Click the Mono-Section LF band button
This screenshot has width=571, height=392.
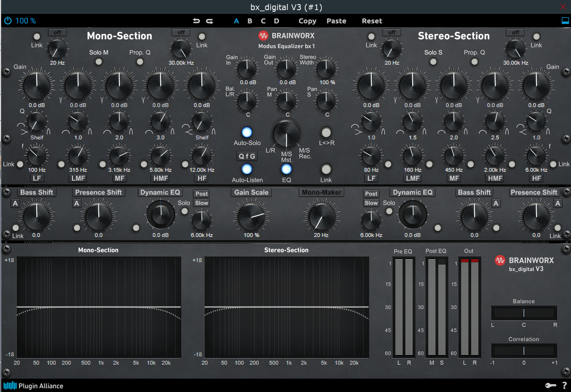[37, 178]
